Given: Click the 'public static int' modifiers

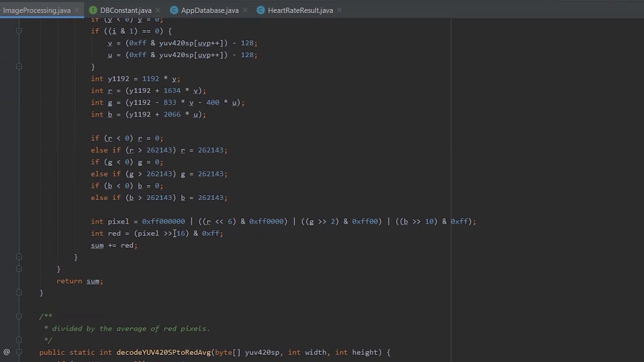Looking at the screenshot, I should click(75, 352).
